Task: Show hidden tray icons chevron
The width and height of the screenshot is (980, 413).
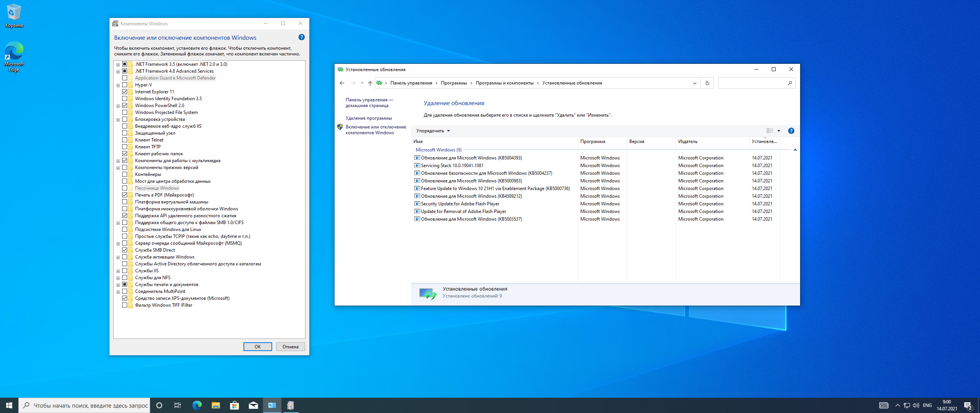Action: 897,405
